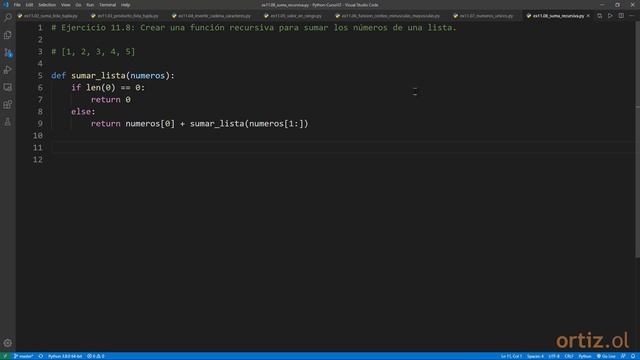Image resolution: width=640 pixels, height=360 pixels.
Task: Click Ln 11, Col 1 position indicator
Action: coord(511,356)
